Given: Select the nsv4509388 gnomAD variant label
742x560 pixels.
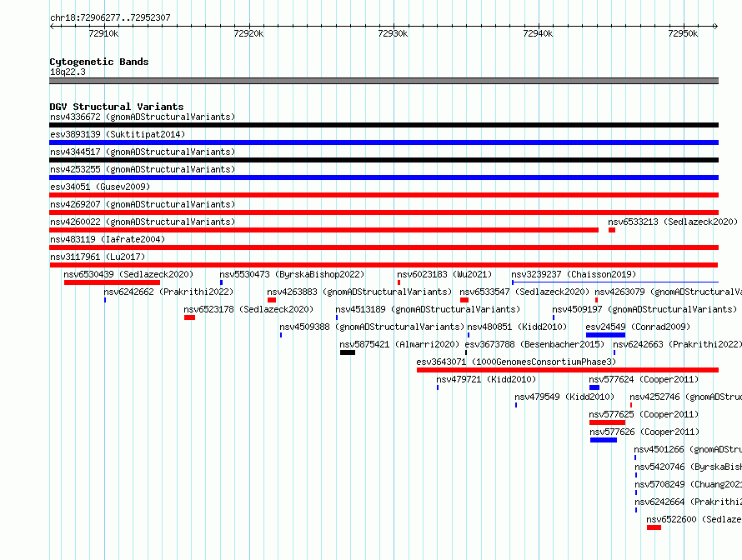Looking at the screenshot, I should (372, 327).
